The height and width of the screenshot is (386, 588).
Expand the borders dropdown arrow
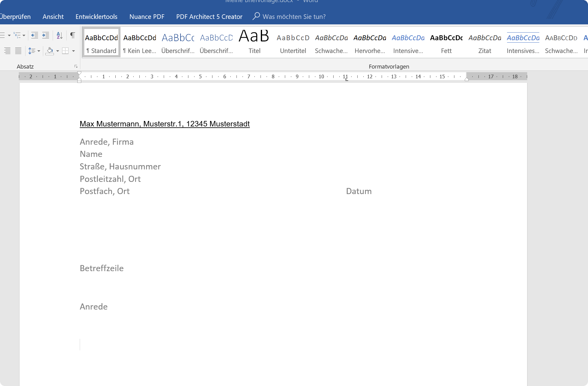click(74, 51)
